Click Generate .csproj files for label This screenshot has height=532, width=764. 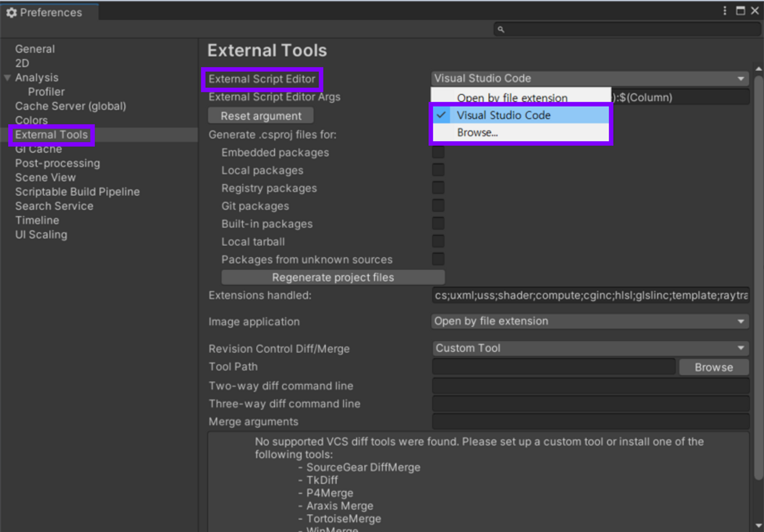273,135
